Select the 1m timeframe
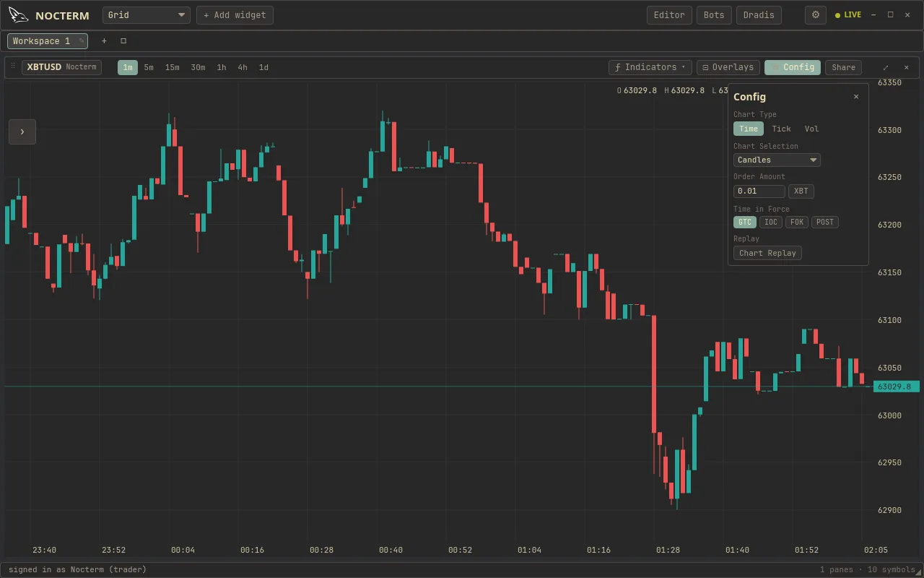Image resolution: width=924 pixels, height=578 pixels. [128, 67]
